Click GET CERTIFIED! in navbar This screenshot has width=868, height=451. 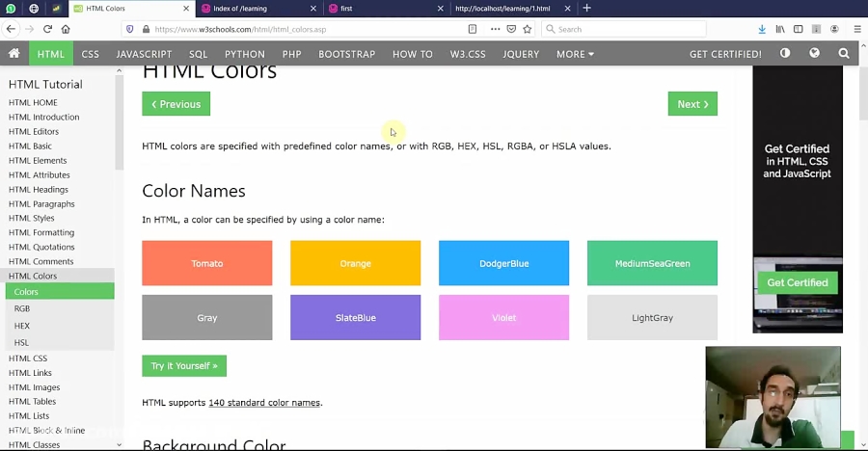click(725, 54)
